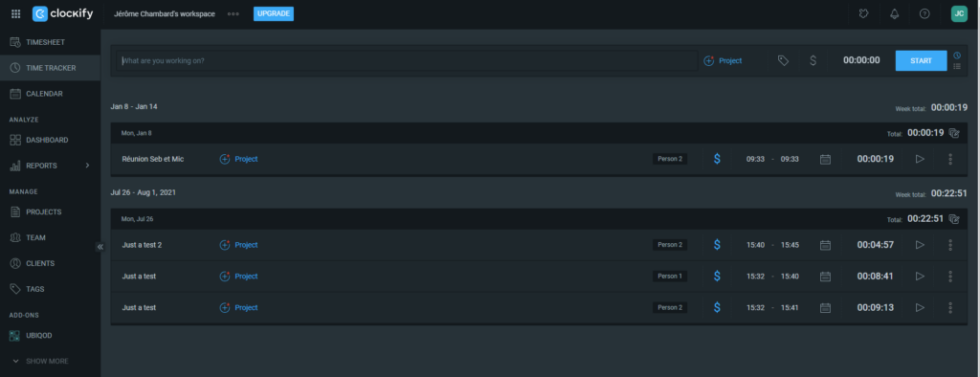This screenshot has height=377, width=980.
Task: Click the 'Just a test 2' description
Action: click(x=142, y=245)
